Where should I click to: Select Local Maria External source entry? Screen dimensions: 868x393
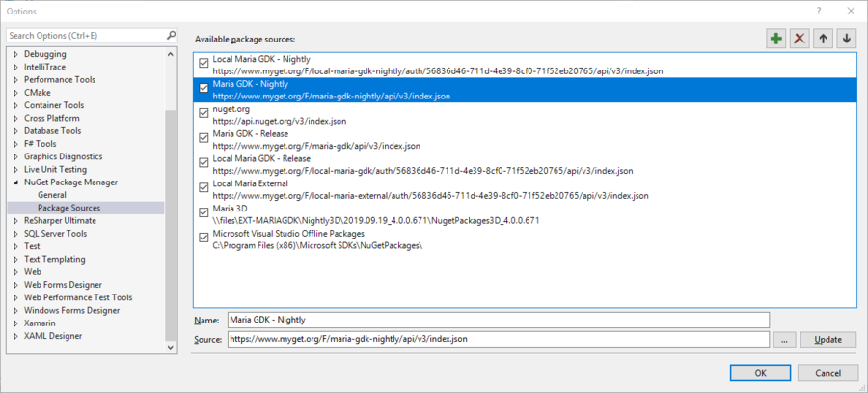[x=525, y=189]
